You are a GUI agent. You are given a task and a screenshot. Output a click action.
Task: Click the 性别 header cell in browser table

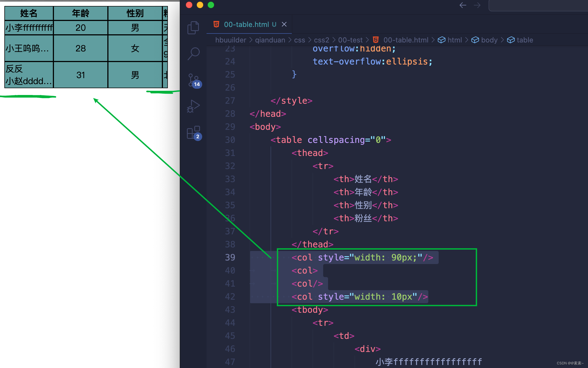[135, 13]
